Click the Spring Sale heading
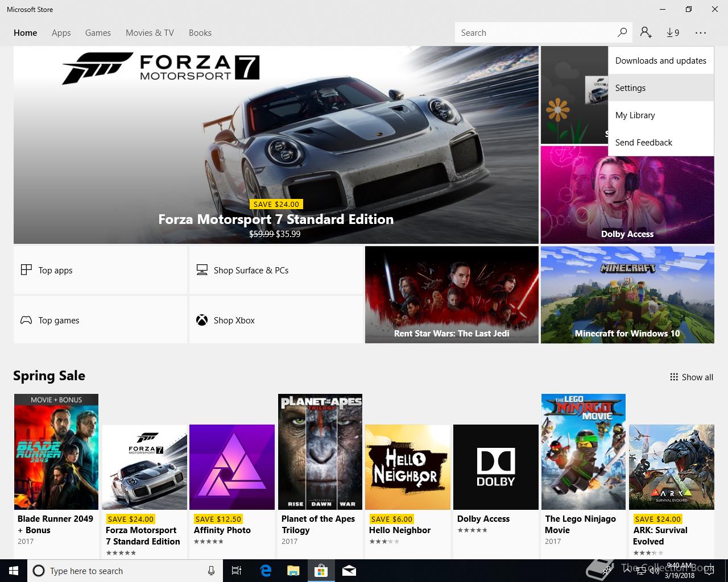Viewport: 728px width, 582px height. tap(49, 376)
